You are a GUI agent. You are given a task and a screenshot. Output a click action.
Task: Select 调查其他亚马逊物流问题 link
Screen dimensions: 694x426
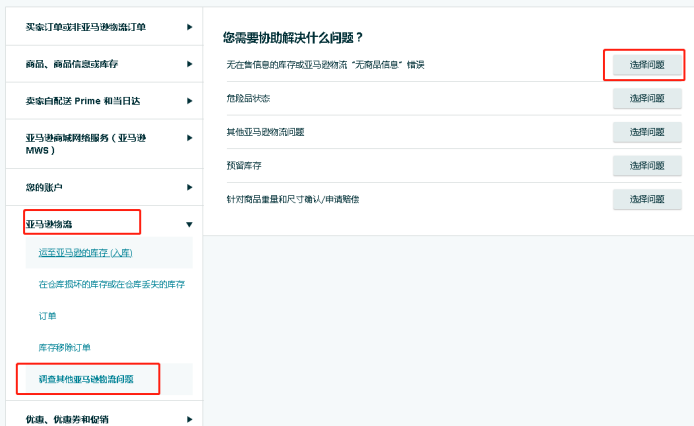86,379
